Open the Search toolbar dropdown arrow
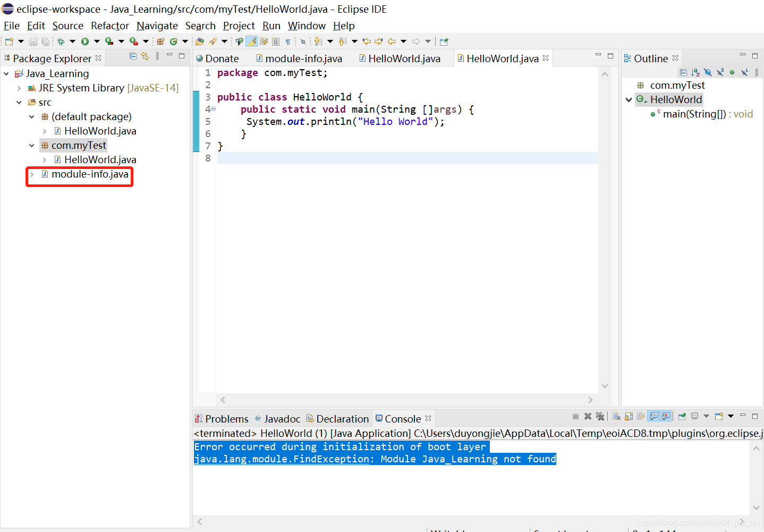 point(224,41)
